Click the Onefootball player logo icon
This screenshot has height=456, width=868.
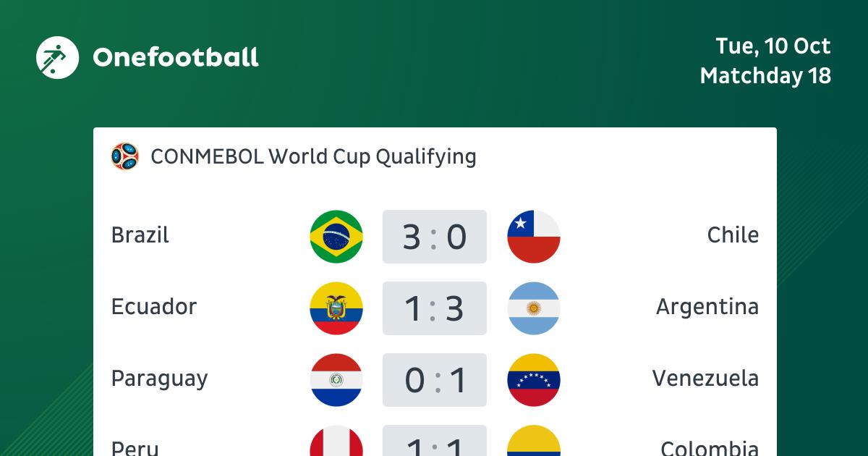(x=58, y=57)
